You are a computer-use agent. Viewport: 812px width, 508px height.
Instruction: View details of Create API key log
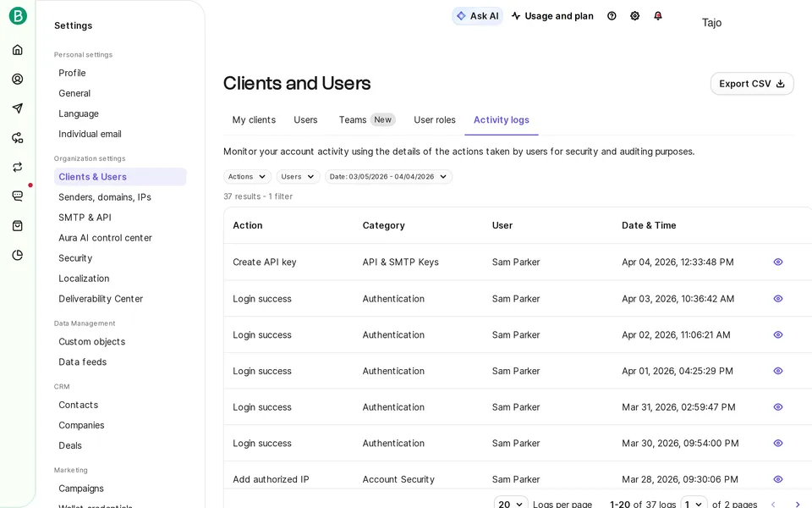[778, 262]
